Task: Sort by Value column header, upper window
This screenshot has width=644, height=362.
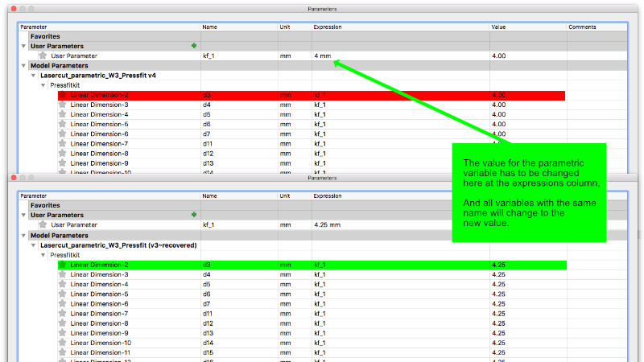Action: coord(498,27)
